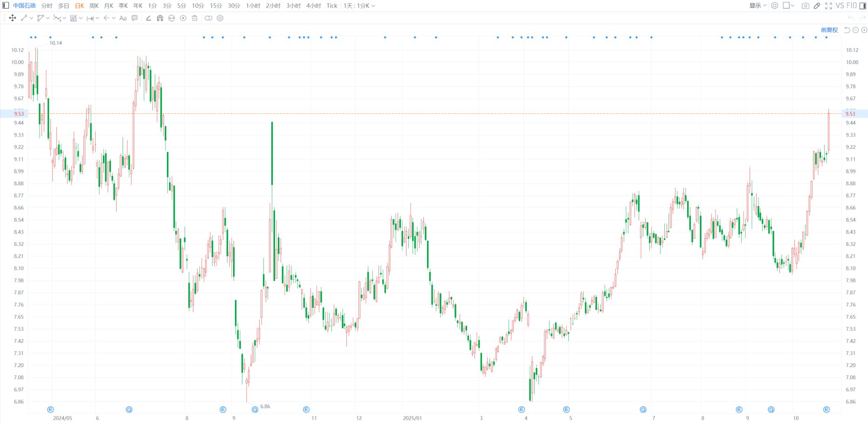Open the chart layout square dropdown

click(788, 6)
